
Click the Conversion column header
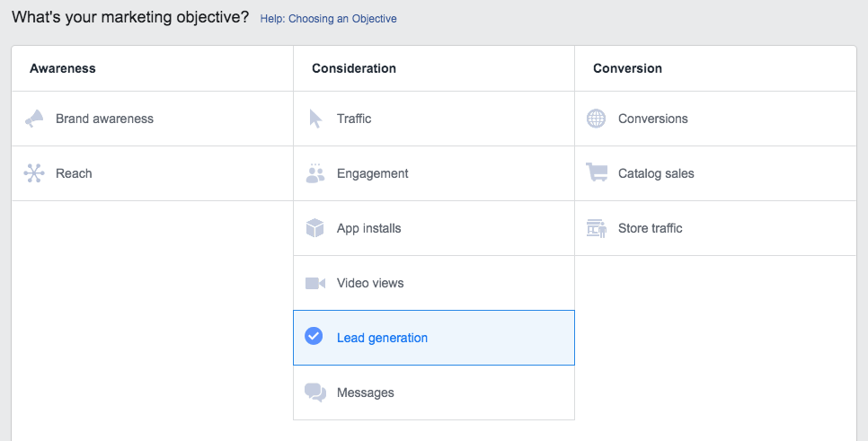(627, 68)
